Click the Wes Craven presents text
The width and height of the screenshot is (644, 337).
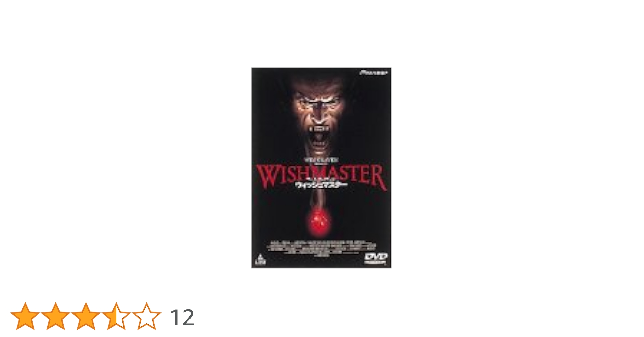point(321,160)
